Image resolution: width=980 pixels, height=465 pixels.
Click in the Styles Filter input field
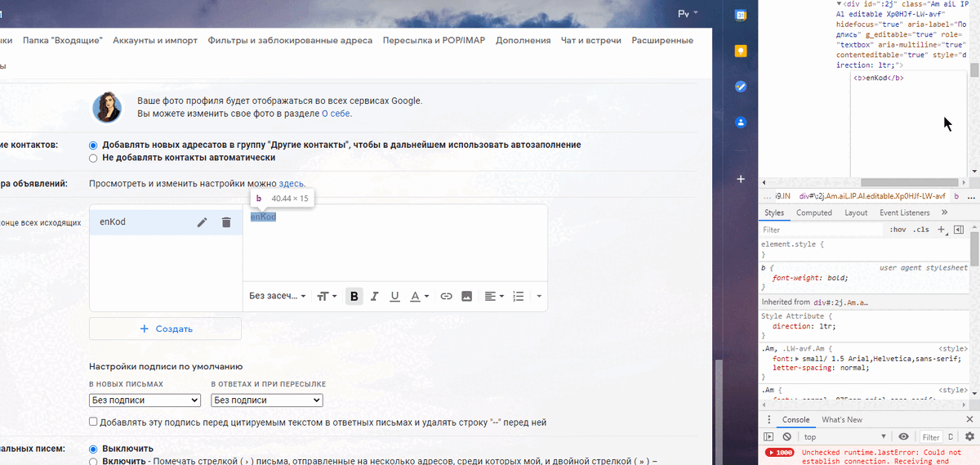point(822,230)
